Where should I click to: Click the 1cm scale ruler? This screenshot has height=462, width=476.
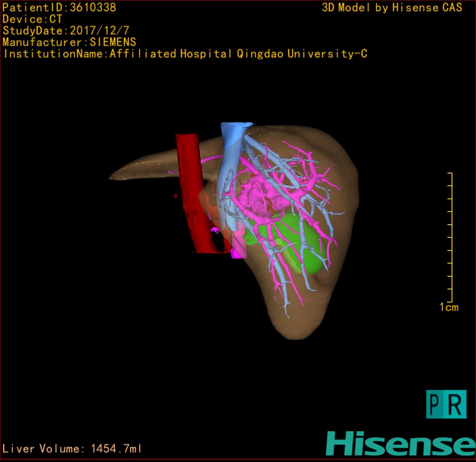pyautogui.click(x=451, y=237)
